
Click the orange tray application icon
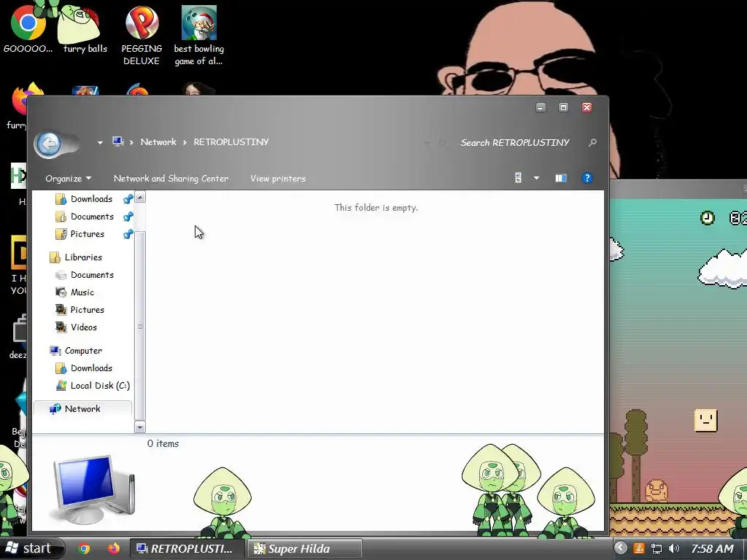tap(639, 548)
